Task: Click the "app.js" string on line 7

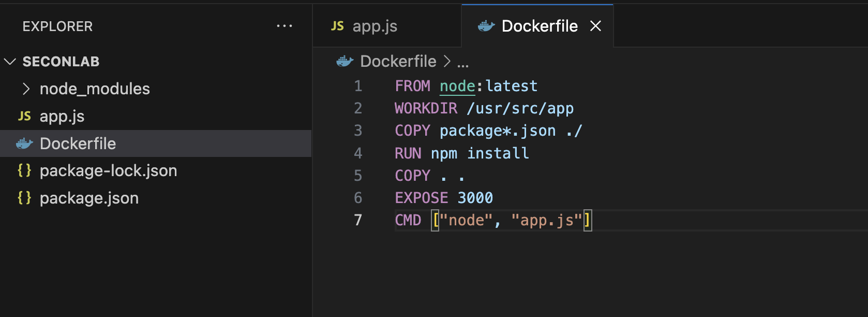Action: click(547, 220)
